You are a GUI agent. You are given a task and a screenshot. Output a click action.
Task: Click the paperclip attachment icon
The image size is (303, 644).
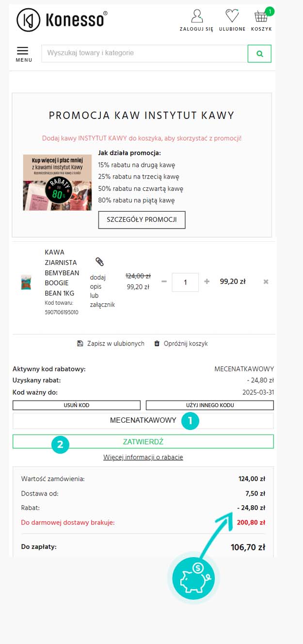pyautogui.click(x=99, y=262)
